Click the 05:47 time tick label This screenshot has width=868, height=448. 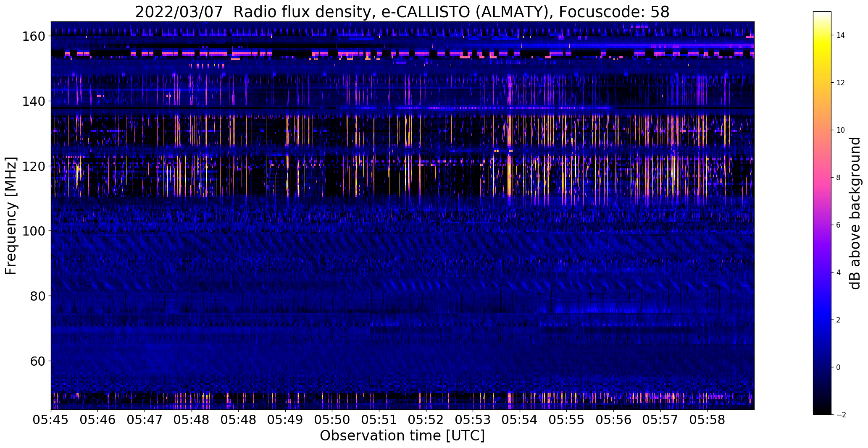tap(145, 420)
